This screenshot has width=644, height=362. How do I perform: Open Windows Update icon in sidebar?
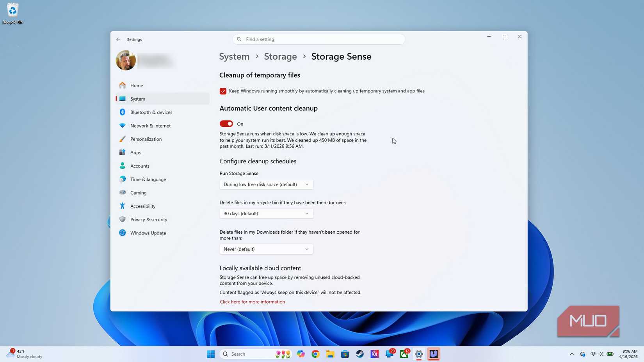(122, 233)
